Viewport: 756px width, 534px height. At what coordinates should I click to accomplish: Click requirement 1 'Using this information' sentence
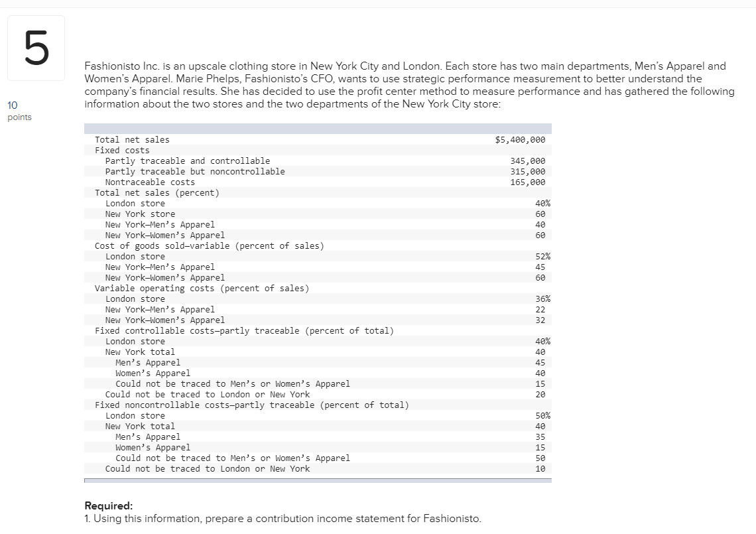click(283, 519)
